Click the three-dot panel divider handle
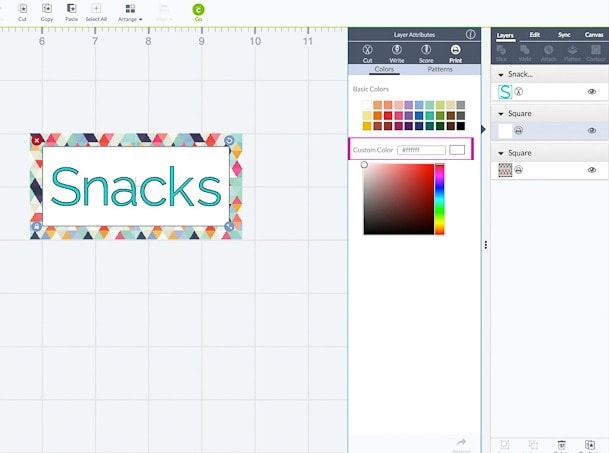 click(485, 245)
